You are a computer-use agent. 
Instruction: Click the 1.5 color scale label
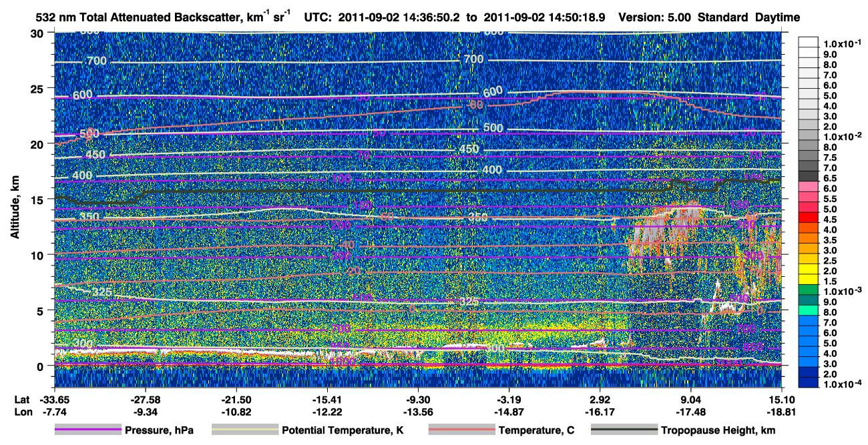tap(830, 281)
